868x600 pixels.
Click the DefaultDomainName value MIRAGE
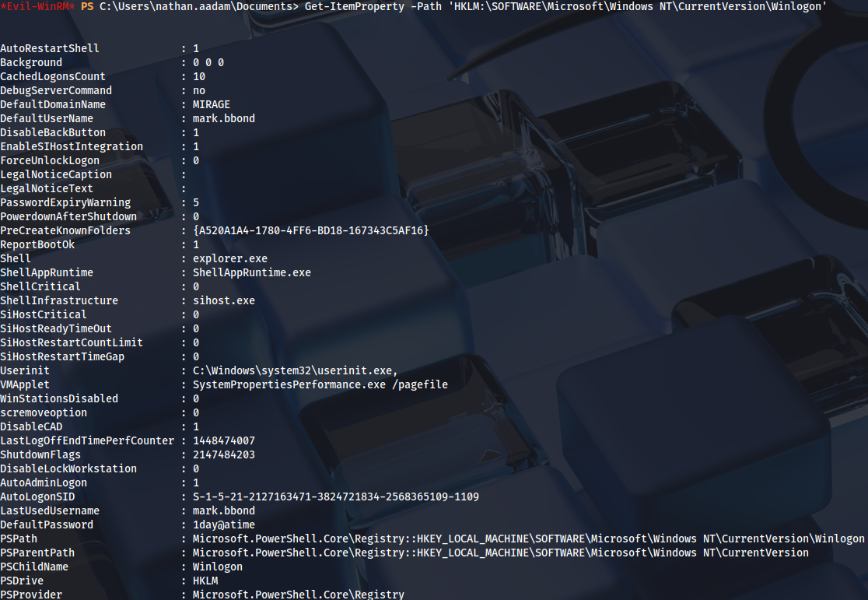[x=212, y=104]
